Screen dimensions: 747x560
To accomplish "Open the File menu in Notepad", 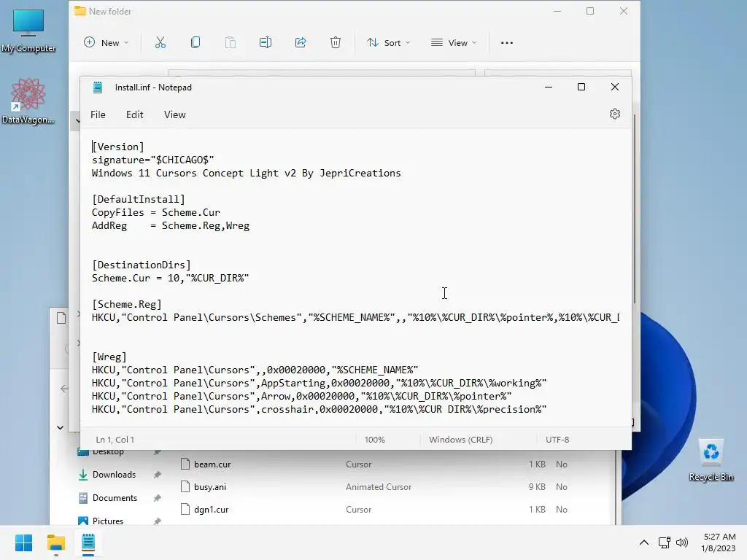I will [x=98, y=114].
